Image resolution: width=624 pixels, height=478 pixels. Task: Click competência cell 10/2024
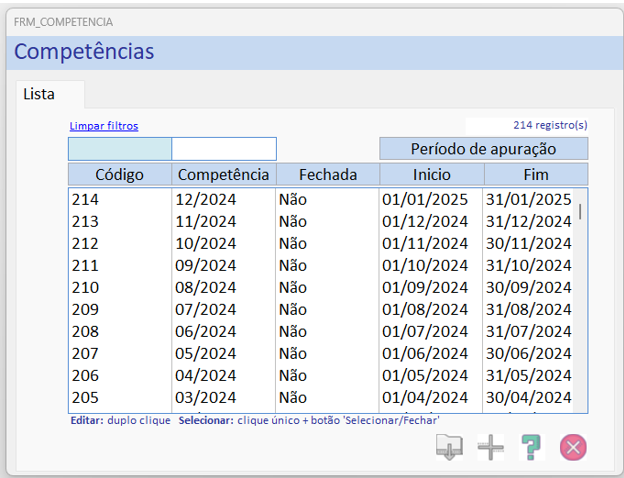206,243
